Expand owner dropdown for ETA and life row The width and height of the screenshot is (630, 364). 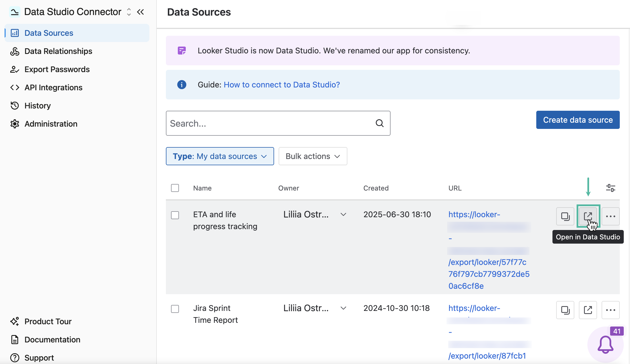click(x=343, y=214)
